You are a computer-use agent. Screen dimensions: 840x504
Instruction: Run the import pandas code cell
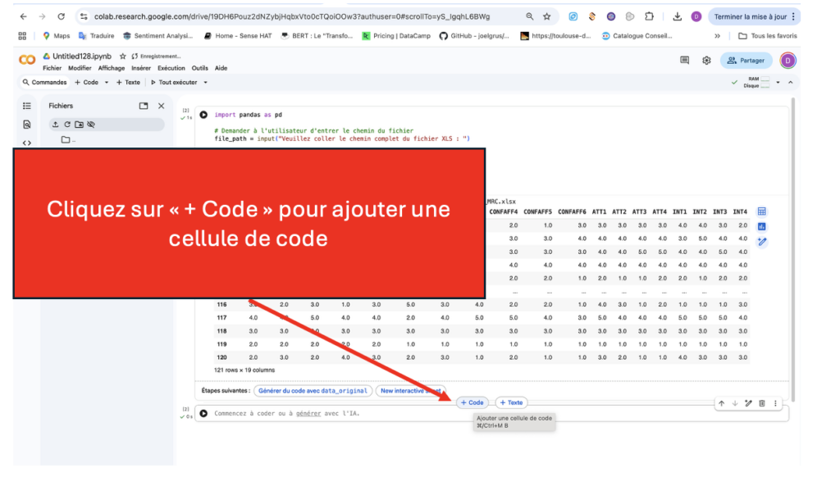tap(203, 116)
